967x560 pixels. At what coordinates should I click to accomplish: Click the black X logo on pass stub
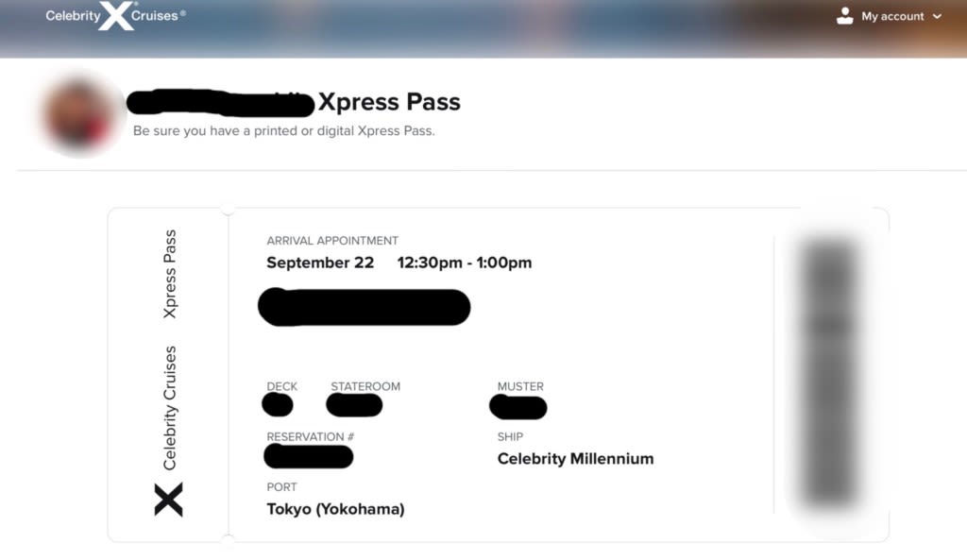pos(168,499)
